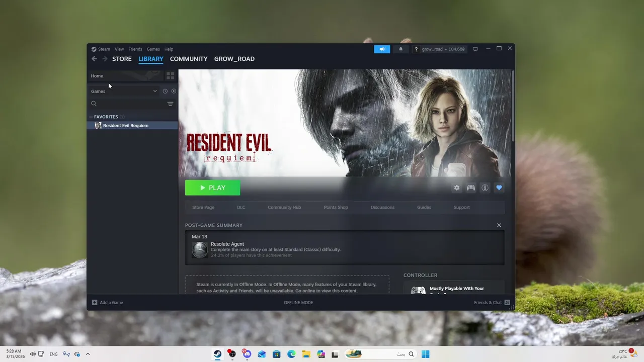This screenshot has width=644, height=362.
Task: Click the library Home button
Action: click(126, 76)
